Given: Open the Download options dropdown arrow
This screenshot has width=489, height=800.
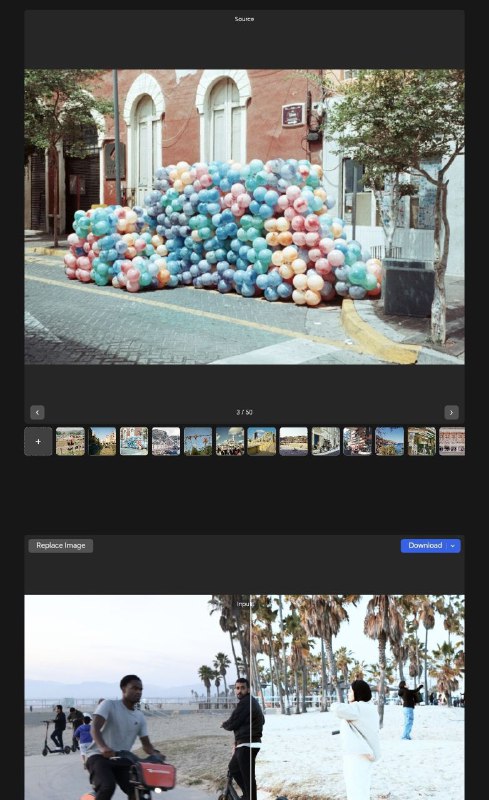Looking at the screenshot, I should [x=453, y=545].
